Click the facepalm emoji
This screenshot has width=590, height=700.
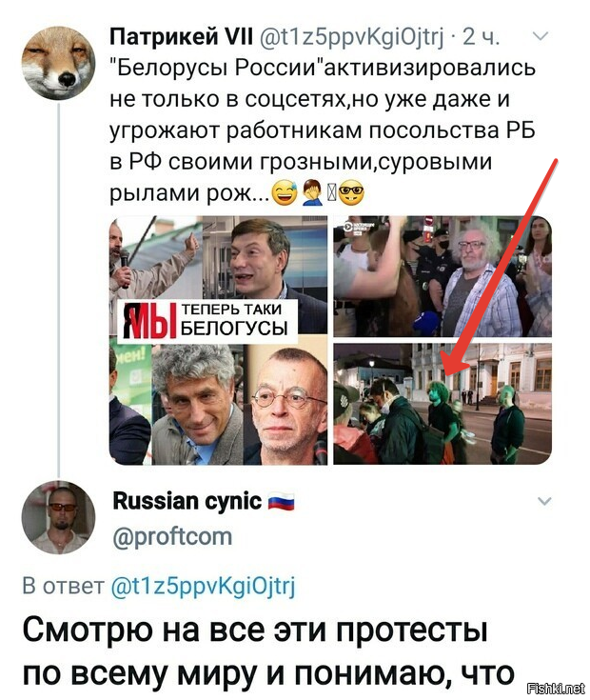(312, 193)
